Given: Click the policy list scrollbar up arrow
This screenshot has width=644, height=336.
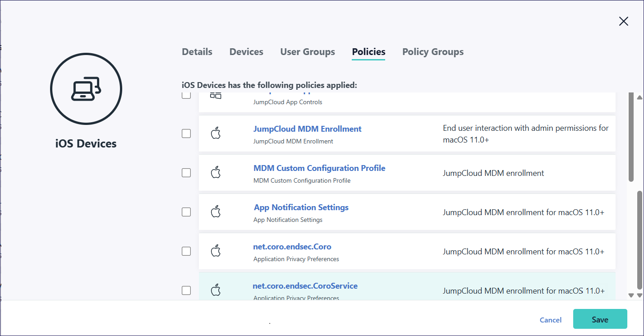Looking at the screenshot, I should coord(639,97).
